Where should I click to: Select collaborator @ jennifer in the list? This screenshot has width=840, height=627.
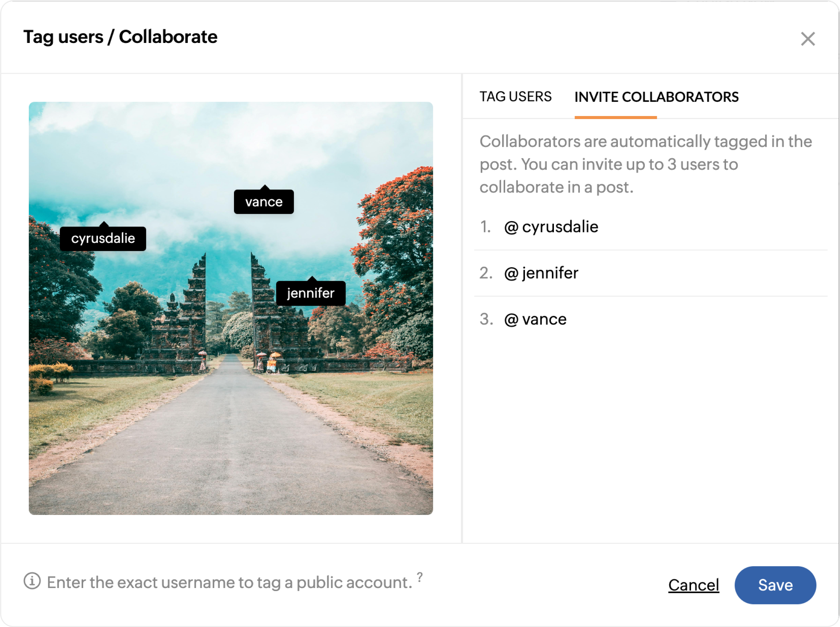(x=650, y=273)
